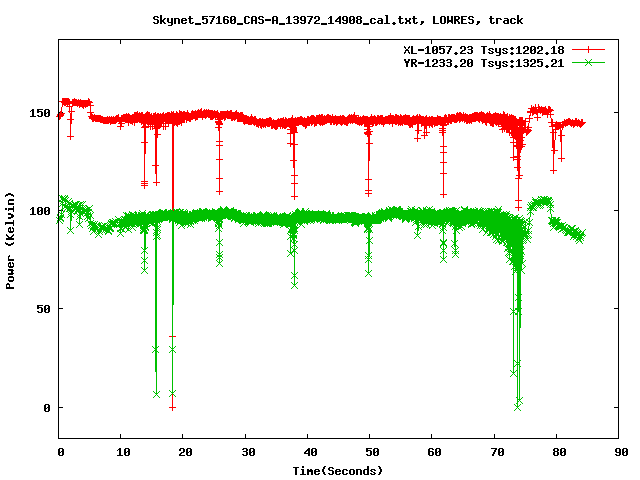Click the x-axis tick label 60

pyautogui.click(x=435, y=452)
